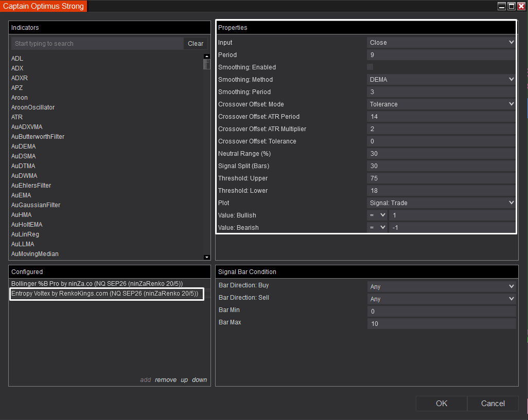Click the Crossover Offset: ATR Multiplier field
The width and height of the screenshot is (528, 420).
(441, 129)
